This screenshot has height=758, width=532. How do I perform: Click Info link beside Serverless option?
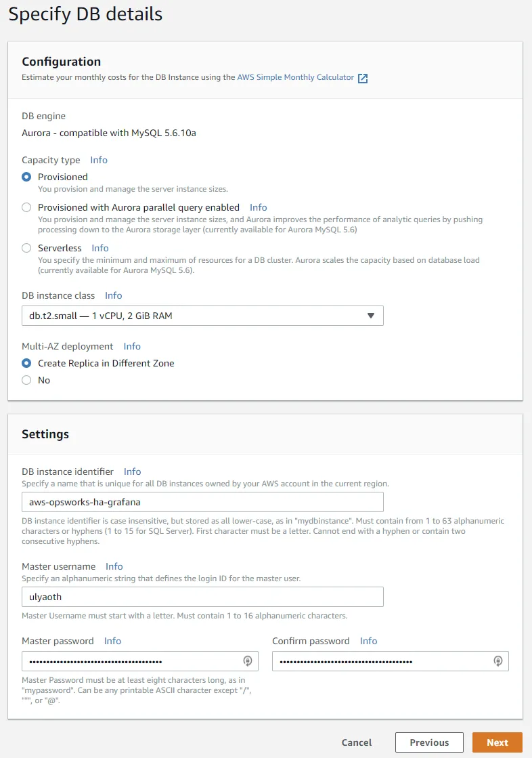point(100,248)
